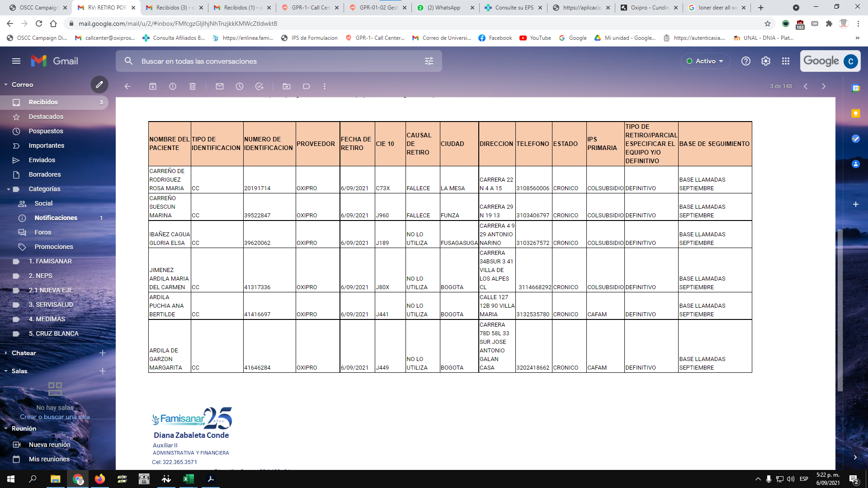Switch to OSCC Campaign tab

38,8
